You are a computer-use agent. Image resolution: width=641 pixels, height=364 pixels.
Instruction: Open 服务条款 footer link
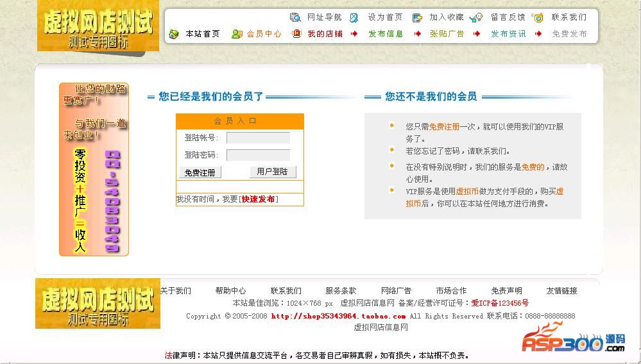(341, 291)
